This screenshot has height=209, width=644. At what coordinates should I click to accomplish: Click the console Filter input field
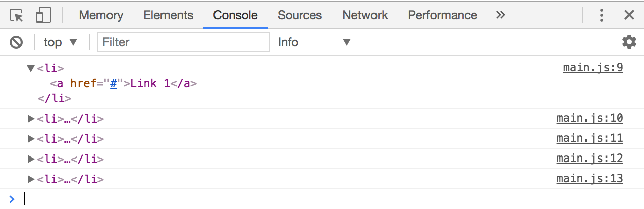point(184,42)
